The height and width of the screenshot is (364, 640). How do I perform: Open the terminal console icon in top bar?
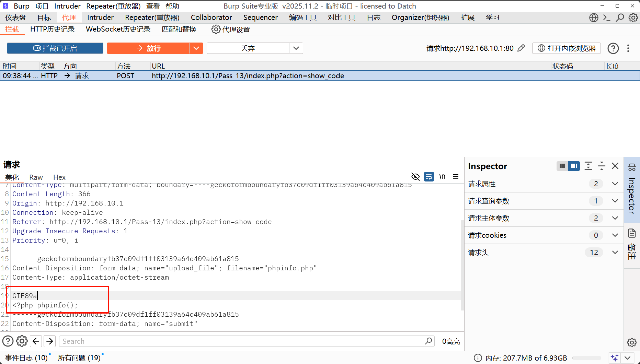tap(607, 17)
